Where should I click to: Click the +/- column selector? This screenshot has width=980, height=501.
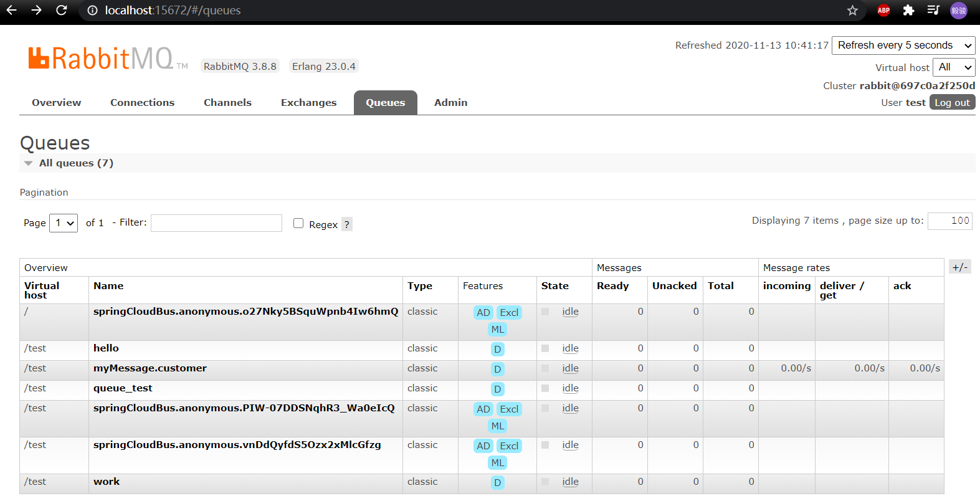pyautogui.click(x=960, y=267)
